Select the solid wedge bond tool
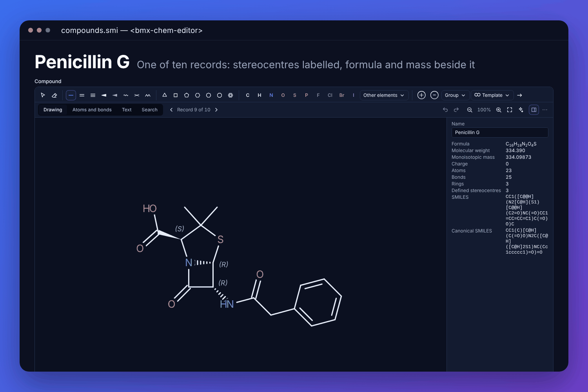 click(104, 95)
